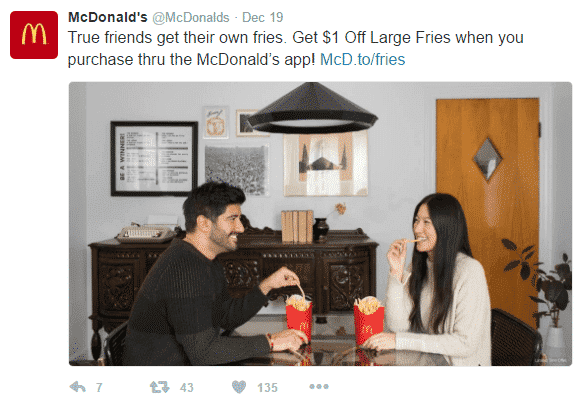Reply to the tweet using the arrow icon
The width and height of the screenshot is (581, 405).
pyautogui.click(x=78, y=387)
